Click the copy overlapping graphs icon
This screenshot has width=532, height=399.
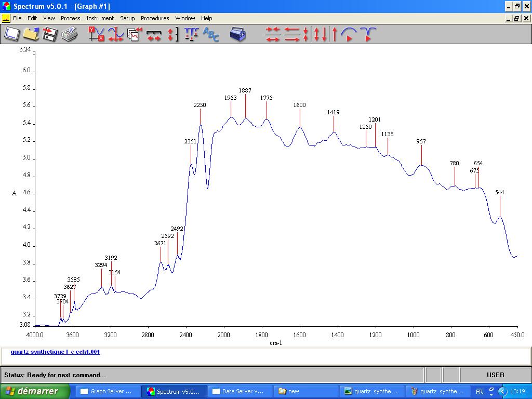135,34
